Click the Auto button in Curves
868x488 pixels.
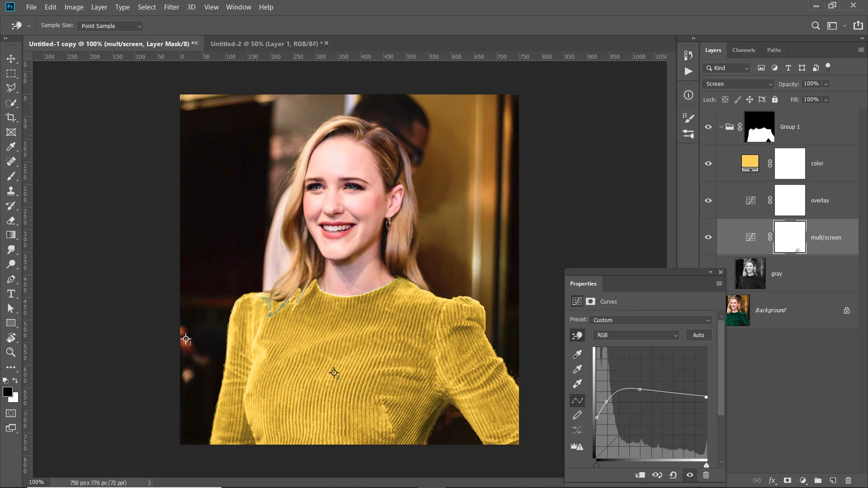pyautogui.click(x=698, y=335)
